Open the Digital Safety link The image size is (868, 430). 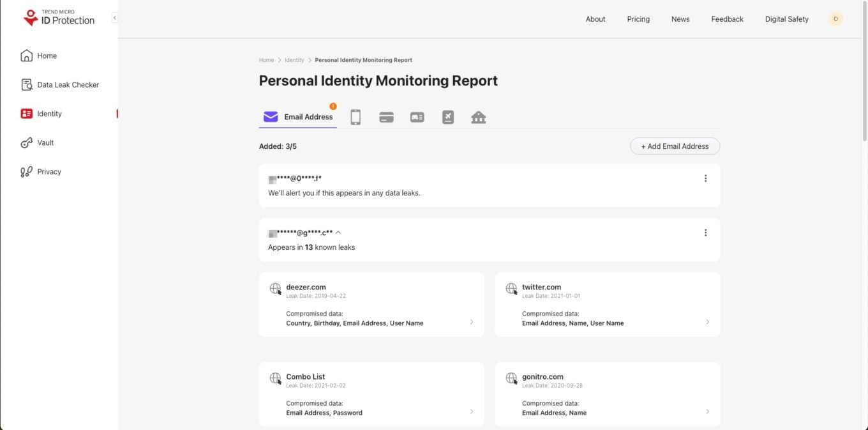point(786,19)
